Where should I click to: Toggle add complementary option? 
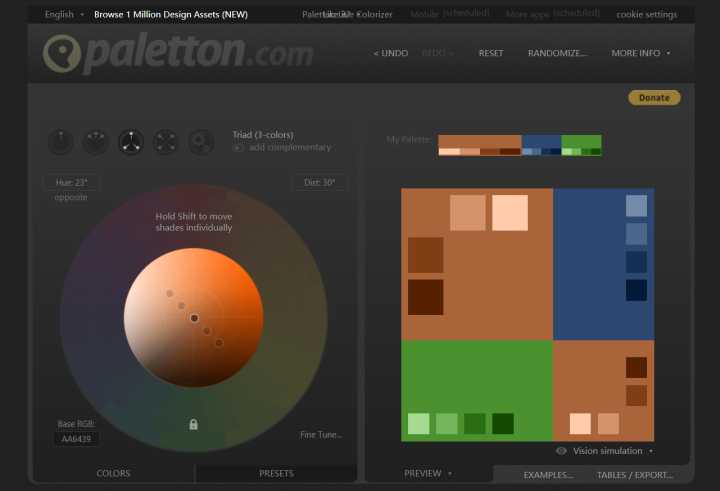point(282,148)
